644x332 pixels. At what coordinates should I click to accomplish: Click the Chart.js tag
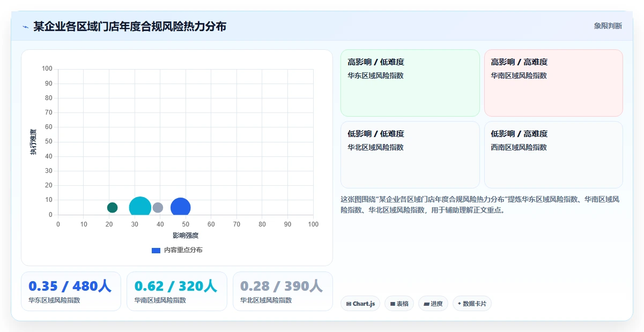360,304
